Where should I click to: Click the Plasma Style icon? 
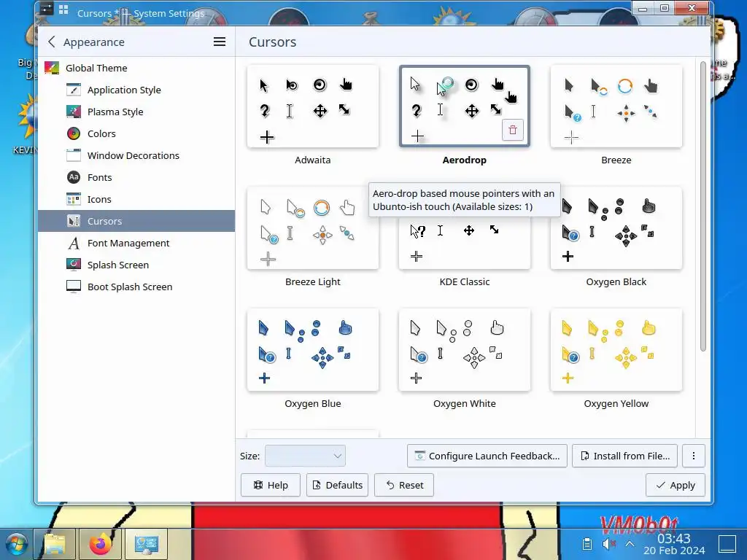[74, 112]
